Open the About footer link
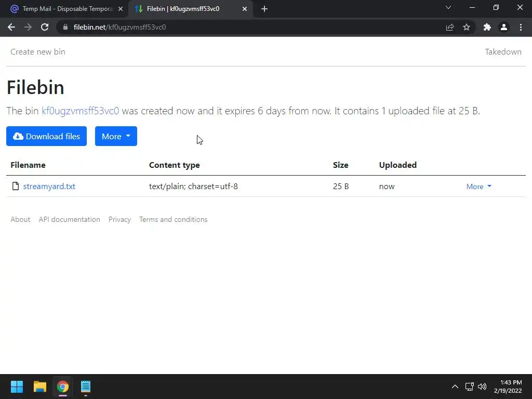532x399 pixels. tap(20, 219)
